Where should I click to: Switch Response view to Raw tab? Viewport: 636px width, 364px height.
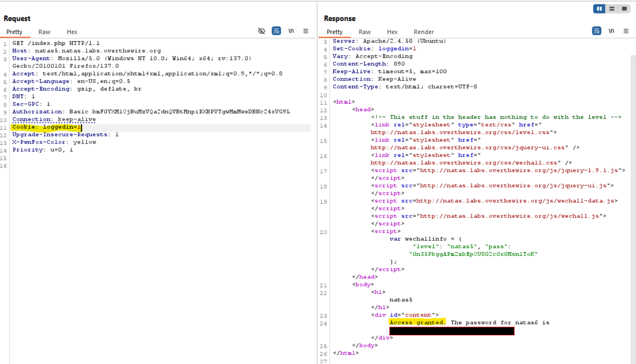pyautogui.click(x=365, y=32)
